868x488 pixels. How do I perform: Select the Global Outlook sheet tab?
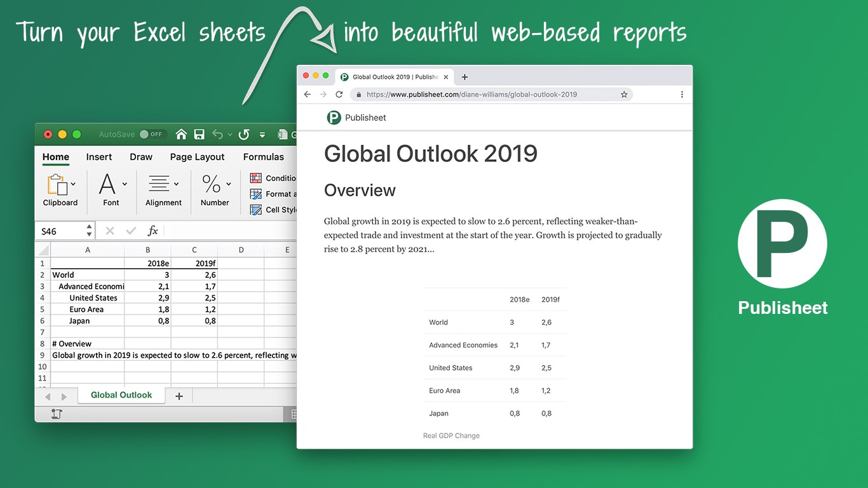coord(121,395)
